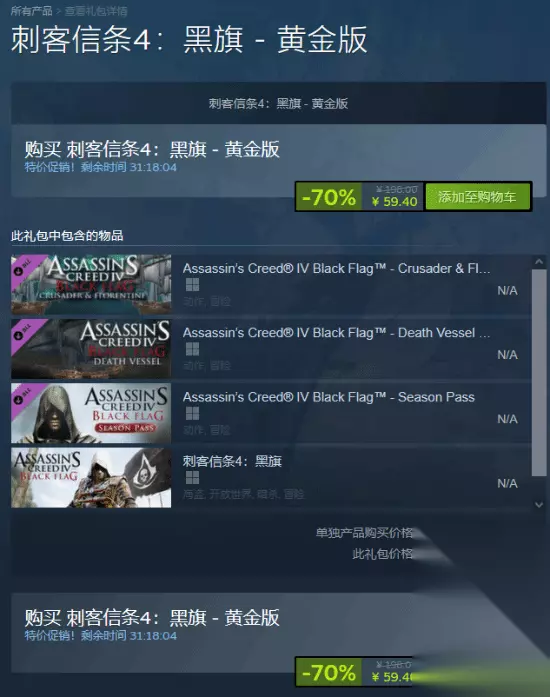Open Death Vessel DLC title link

(336, 333)
